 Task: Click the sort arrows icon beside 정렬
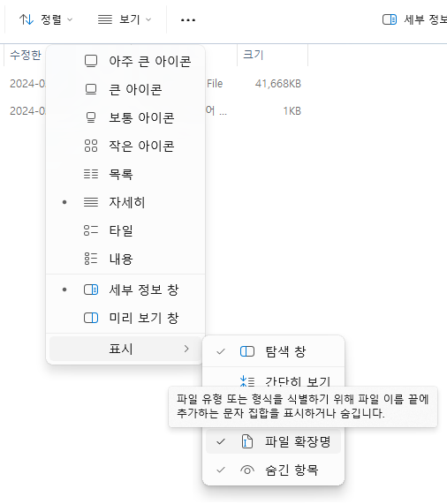tap(27, 19)
